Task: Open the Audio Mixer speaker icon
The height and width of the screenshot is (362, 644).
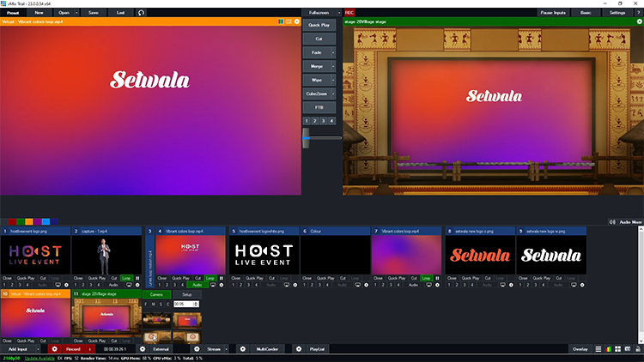Action: coord(612,222)
